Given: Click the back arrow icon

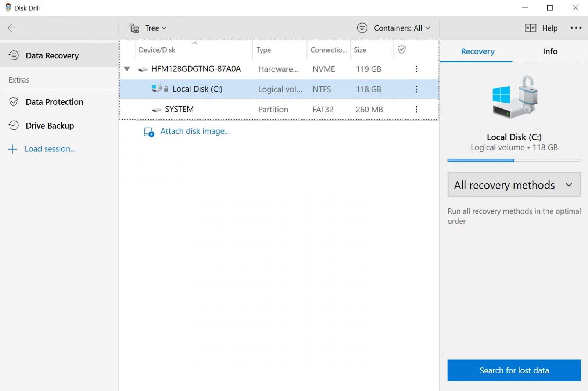Looking at the screenshot, I should [x=12, y=28].
